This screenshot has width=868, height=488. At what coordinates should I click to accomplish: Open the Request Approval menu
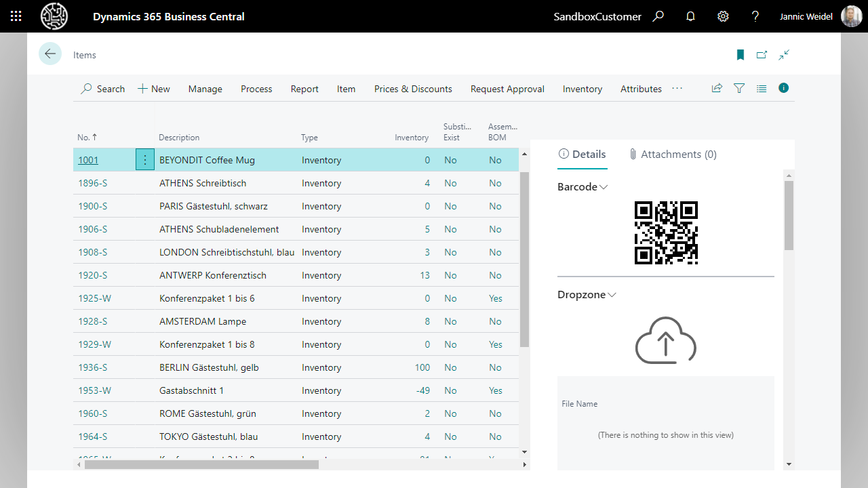(x=507, y=89)
